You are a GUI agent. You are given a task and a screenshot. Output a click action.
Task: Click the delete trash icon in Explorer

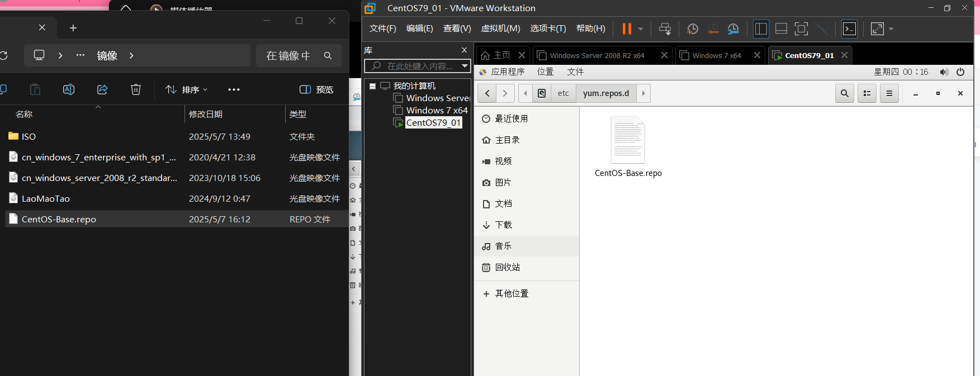pos(136,89)
